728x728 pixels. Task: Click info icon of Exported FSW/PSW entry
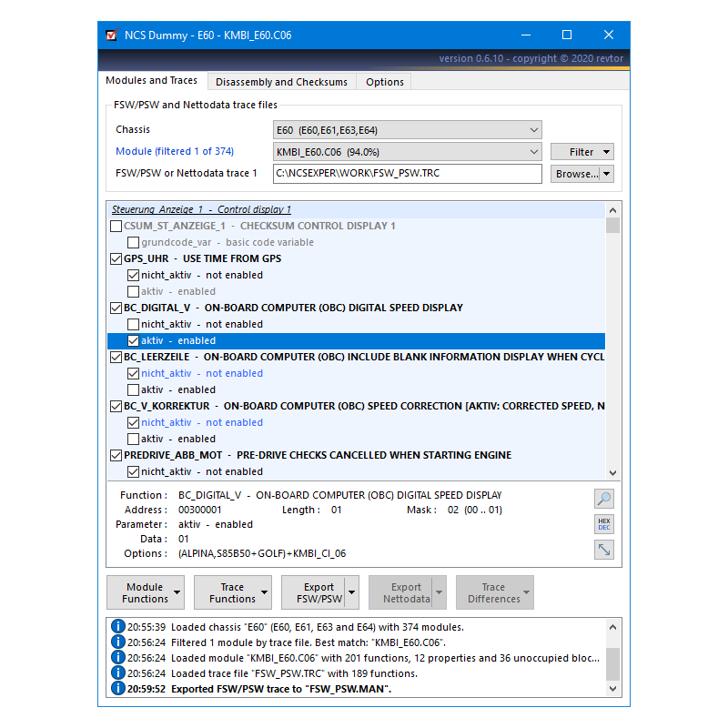(118, 688)
